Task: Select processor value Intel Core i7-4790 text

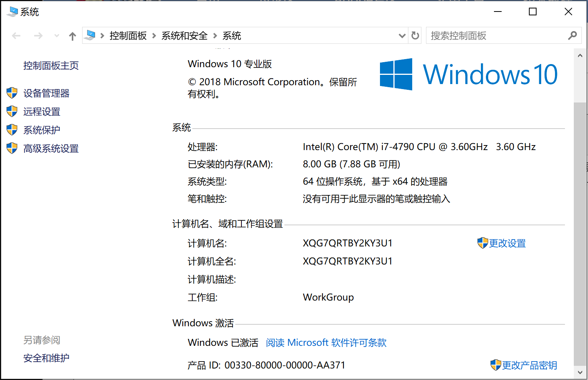Action: [x=419, y=147]
